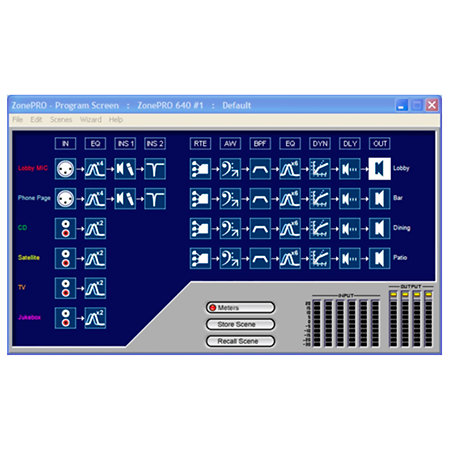This screenshot has height=450, width=450.
Task: Open the Lobby output EQ module
Action: (290, 169)
